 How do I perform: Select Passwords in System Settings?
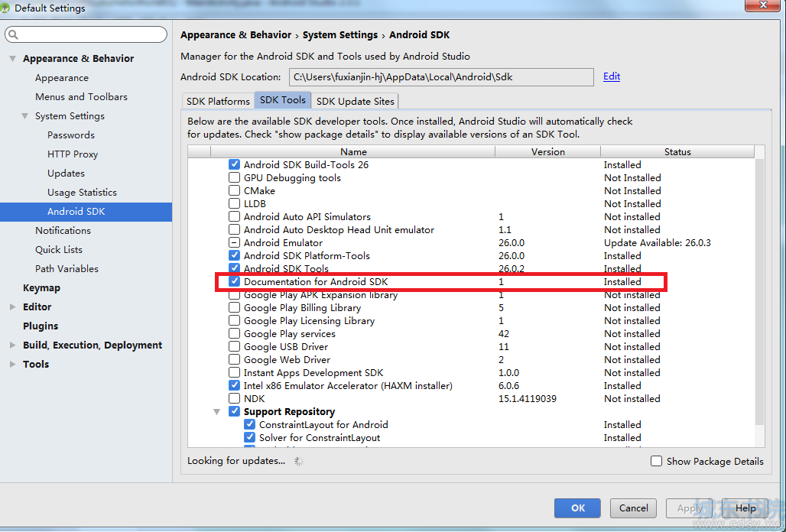[x=70, y=135]
